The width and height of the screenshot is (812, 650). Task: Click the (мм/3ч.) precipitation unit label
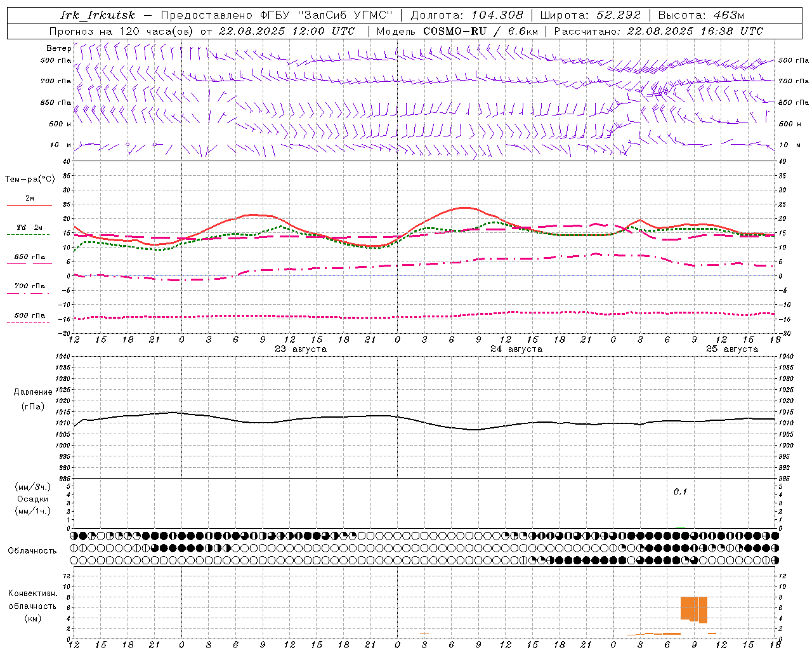(33, 487)
